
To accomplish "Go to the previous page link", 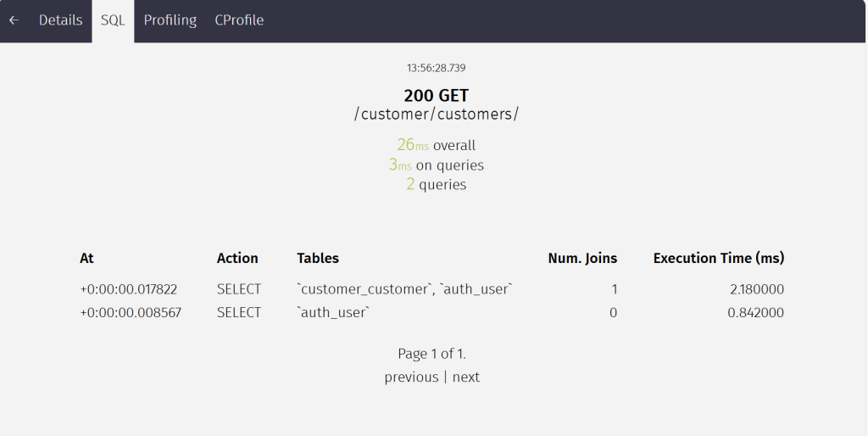I will [411, 377].
